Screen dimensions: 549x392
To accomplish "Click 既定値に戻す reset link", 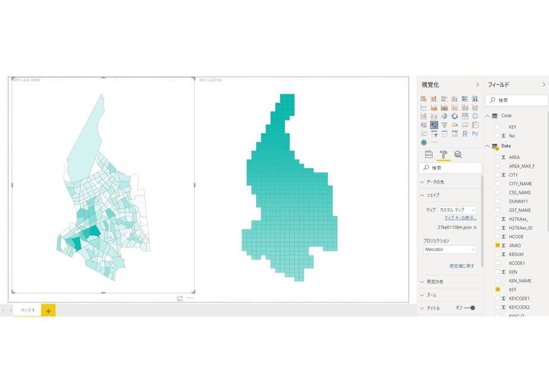I will point(462,266).
